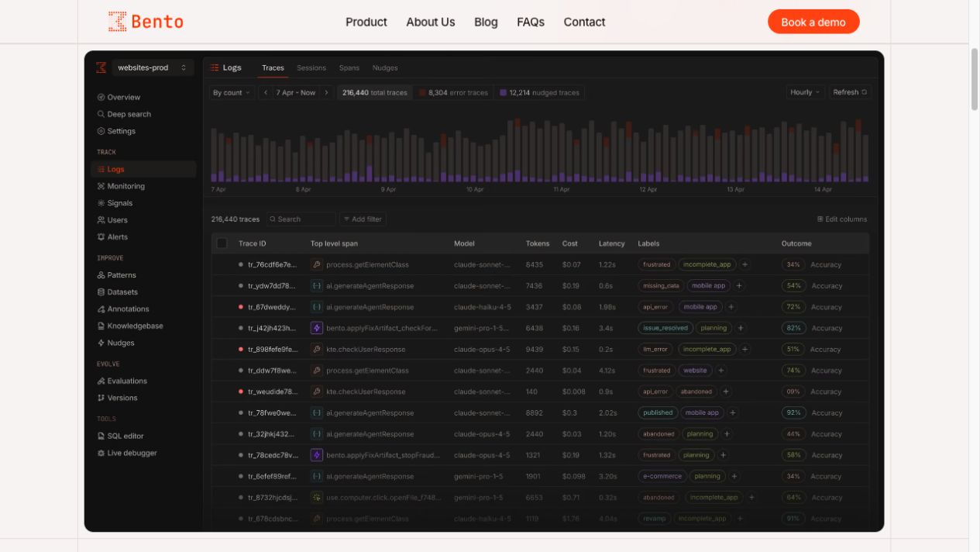
Task: Check the select-all checkbox in table header
Action: [222, 243]
